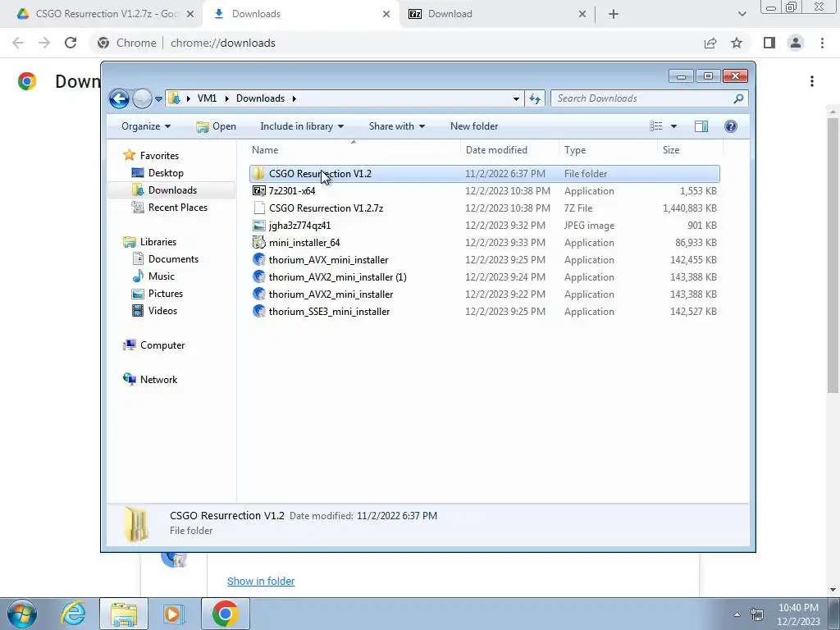Launch Internet Explorer from taskbar
Screen dimensions: 840x630
tap(73, 614)
